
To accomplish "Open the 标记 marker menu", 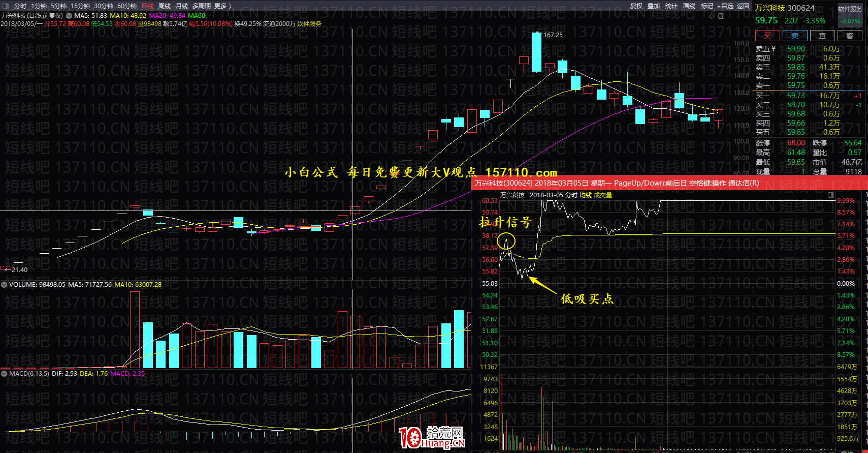I will click(x=707, y=6).
